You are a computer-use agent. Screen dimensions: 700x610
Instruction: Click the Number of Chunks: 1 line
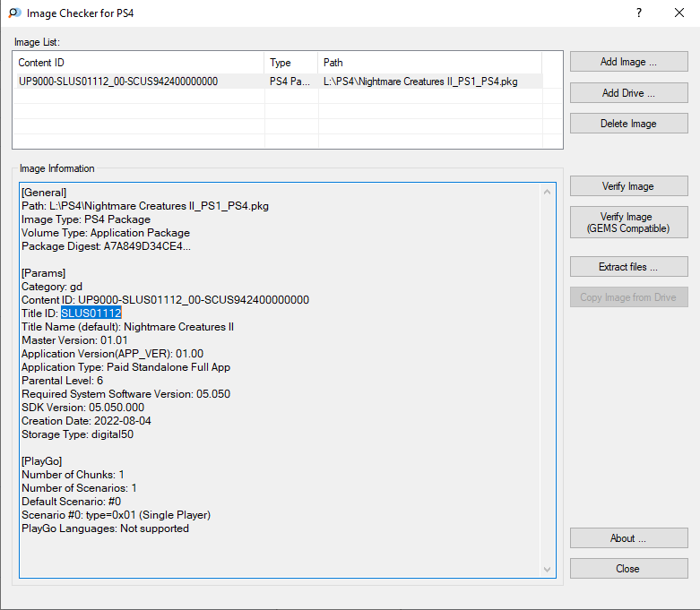coord(73,475)
